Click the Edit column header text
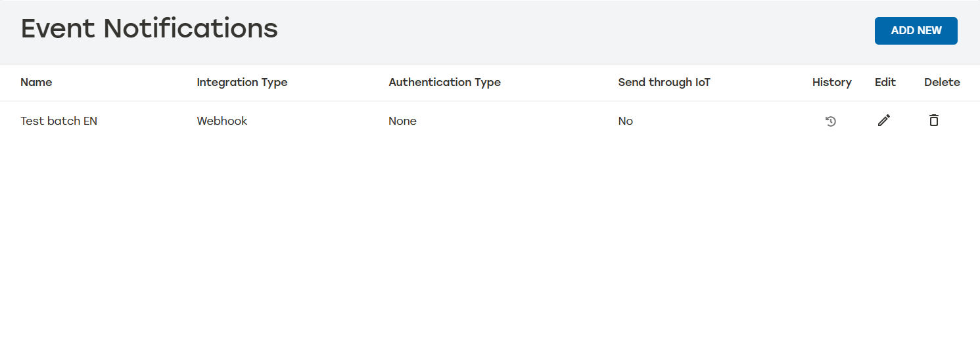 pos(885,82)
